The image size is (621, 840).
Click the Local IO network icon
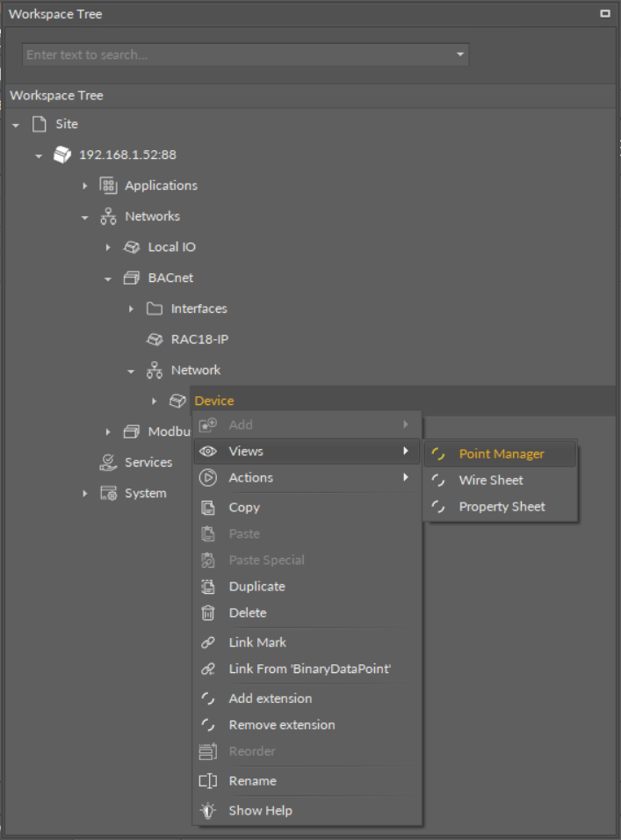coord(132,247)
